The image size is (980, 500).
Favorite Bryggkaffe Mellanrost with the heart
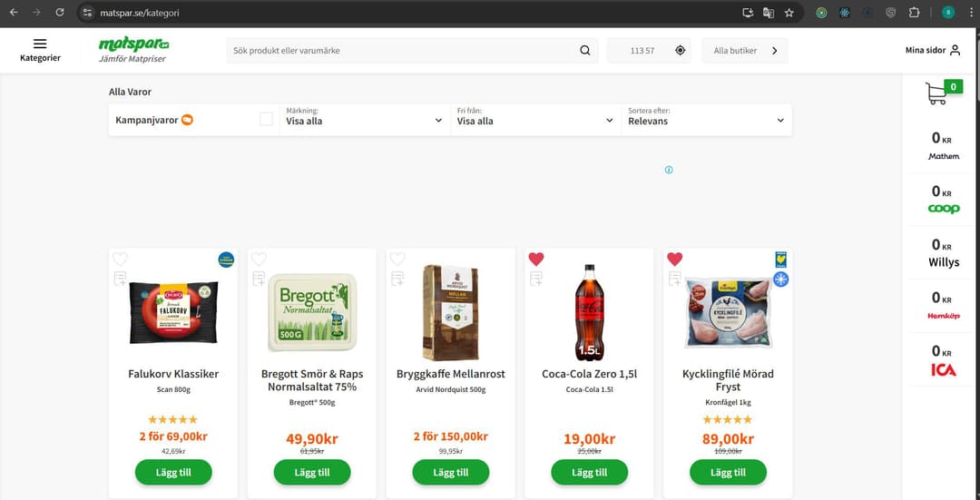(x=397, y=260)
